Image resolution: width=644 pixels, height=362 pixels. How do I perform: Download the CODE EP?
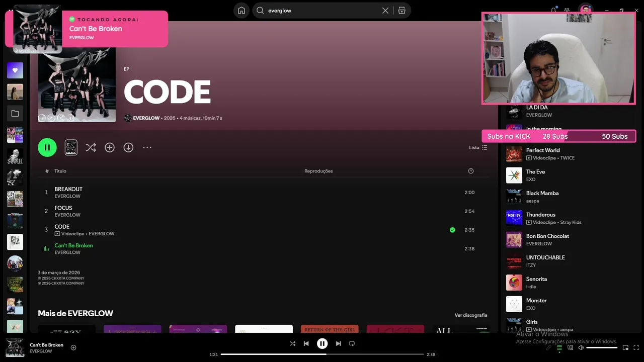[128, 147]
